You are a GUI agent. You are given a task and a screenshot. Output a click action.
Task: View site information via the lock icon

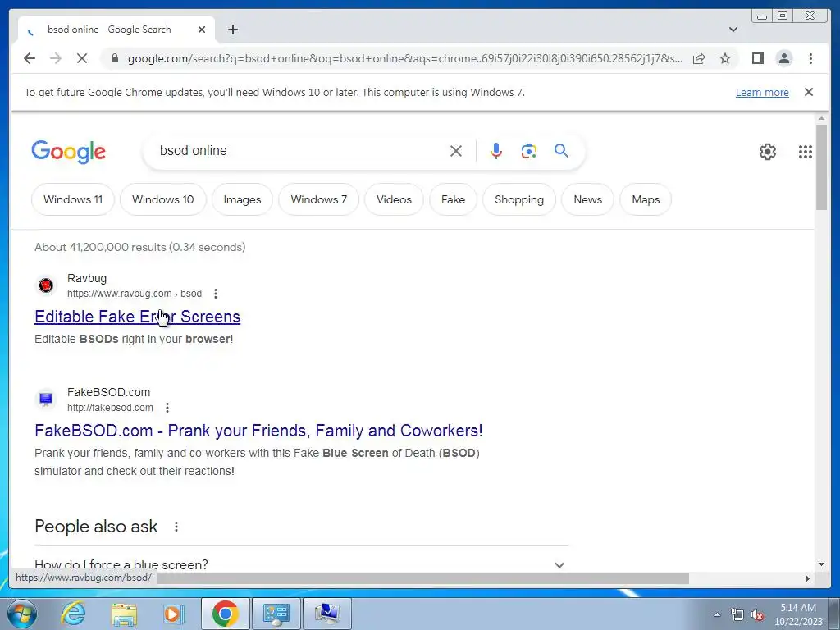114,58
